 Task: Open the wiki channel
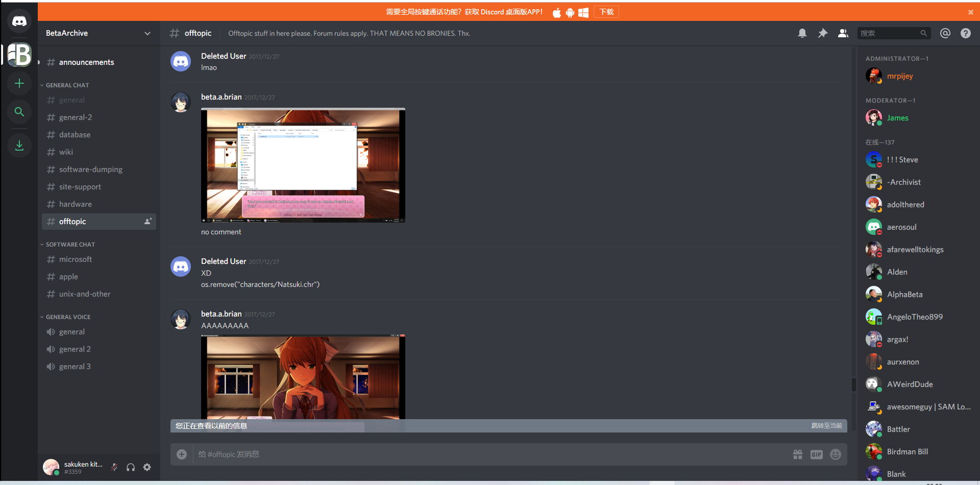pos(99,152)
